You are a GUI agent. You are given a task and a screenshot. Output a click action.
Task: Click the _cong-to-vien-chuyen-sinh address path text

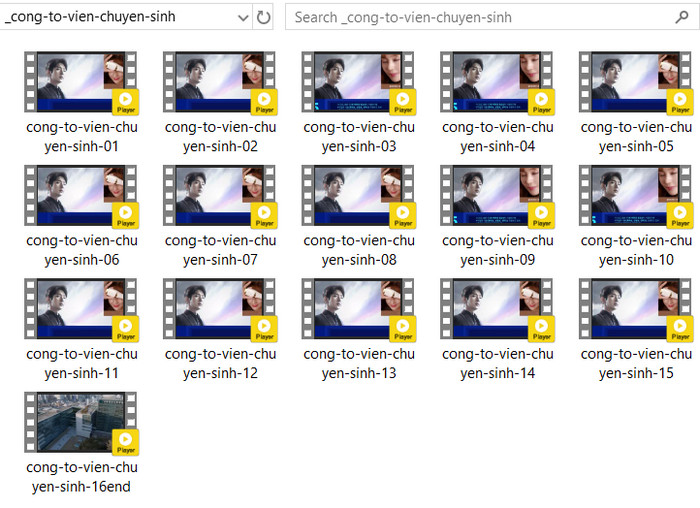click(89, 17)
